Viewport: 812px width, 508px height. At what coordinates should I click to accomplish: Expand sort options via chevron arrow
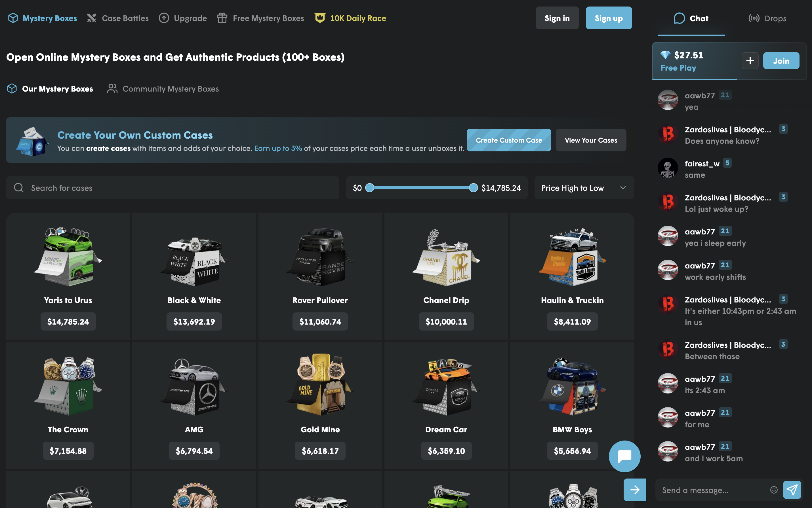coord(623,188)
